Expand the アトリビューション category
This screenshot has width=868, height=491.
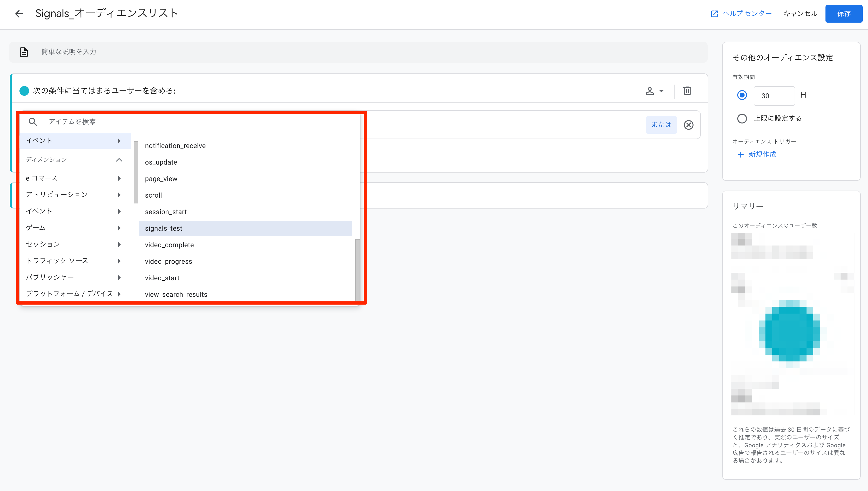pyautogui.click(x=76, y=195)
